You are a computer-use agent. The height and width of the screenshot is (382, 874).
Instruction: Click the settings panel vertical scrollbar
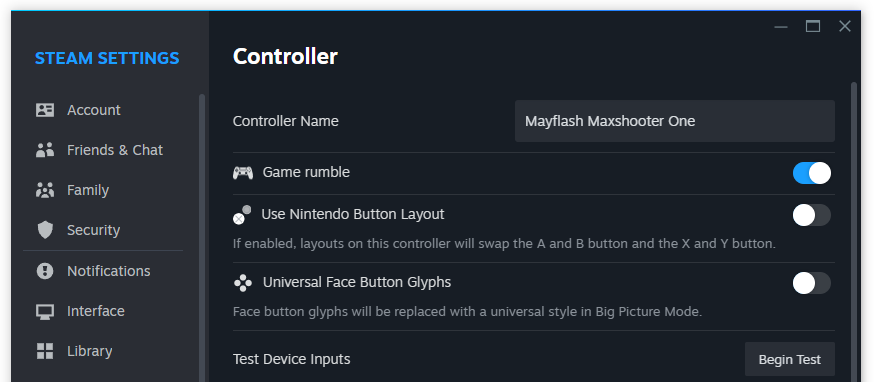[x=854, y=231]
